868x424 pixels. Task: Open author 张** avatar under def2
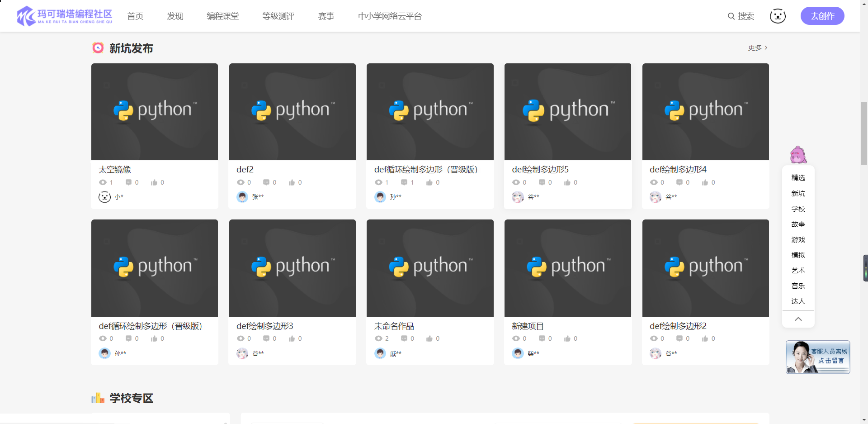tap(242, 197)
